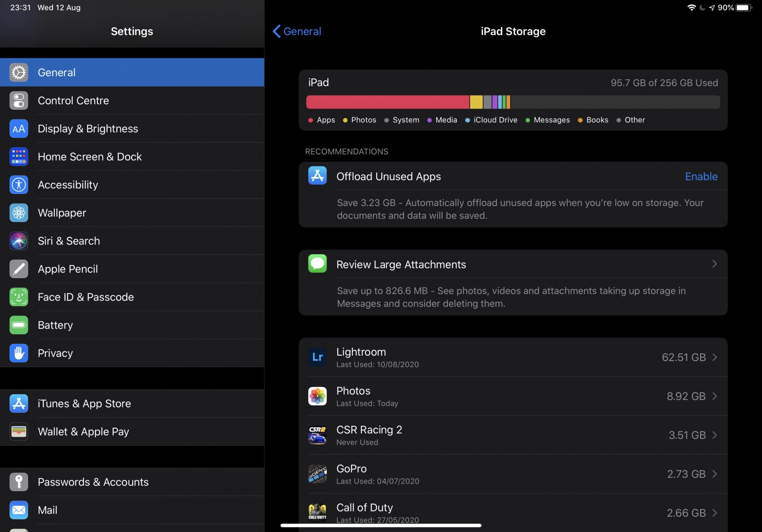Tap the Wallet & Apple Pay icon
Screen dimensions: 762x532
pos(19,431)
